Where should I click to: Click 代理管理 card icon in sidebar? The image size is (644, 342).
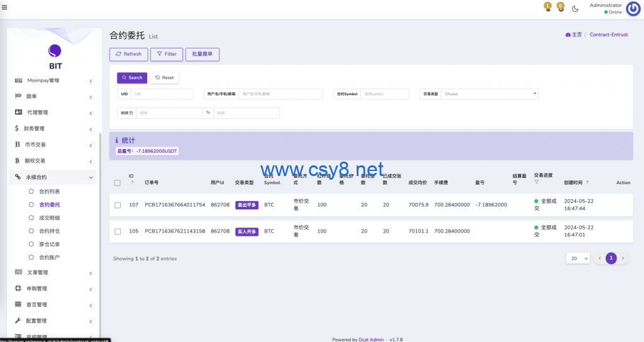(18, 112)
